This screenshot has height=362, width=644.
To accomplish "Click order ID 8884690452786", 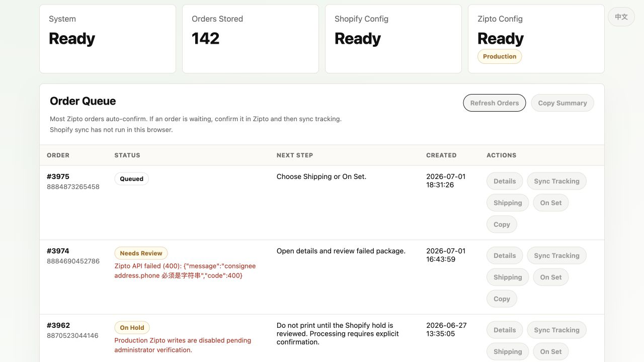I will tap(73, 261).
